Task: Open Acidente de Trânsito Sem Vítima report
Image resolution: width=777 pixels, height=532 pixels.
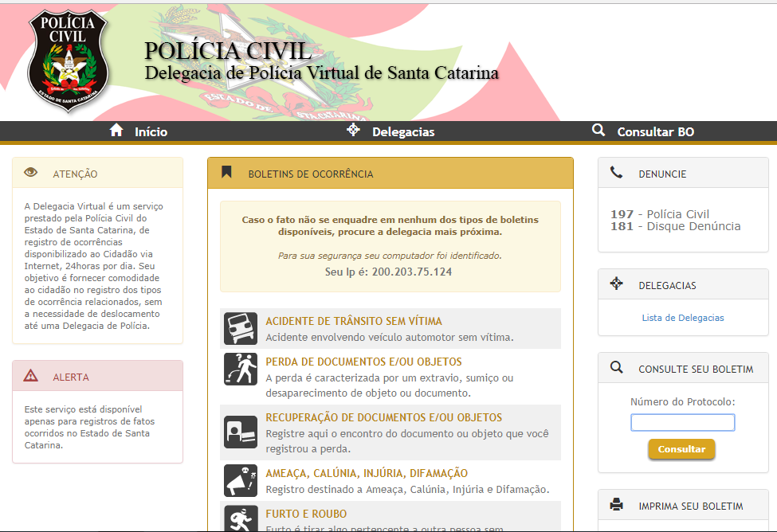Action: tap(353, 321)
